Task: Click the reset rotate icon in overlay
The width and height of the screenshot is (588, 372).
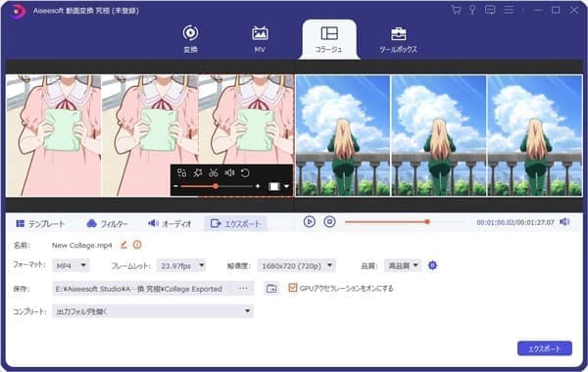Action: pos(245,172)
